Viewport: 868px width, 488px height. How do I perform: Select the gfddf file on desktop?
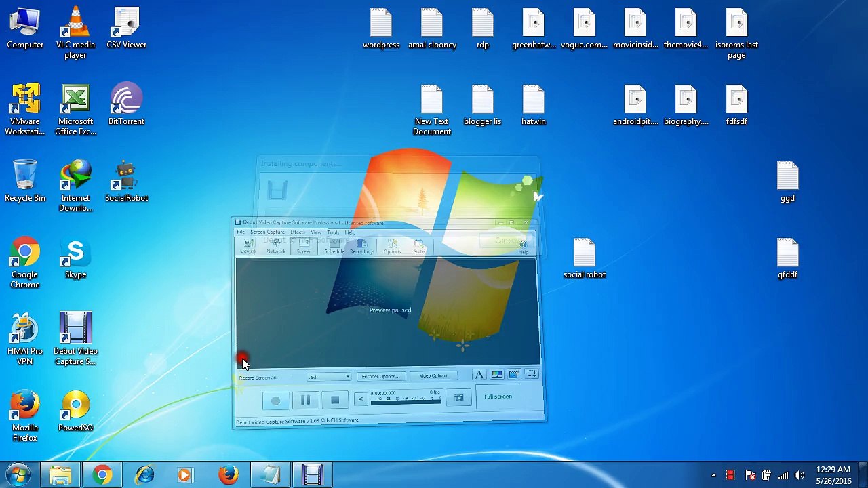(787, 258)
